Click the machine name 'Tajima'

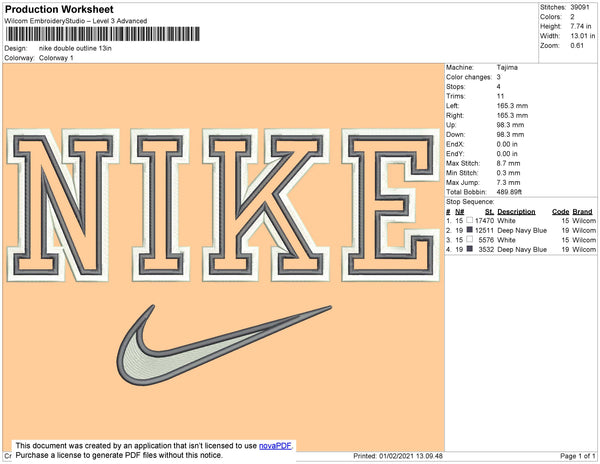507,67
